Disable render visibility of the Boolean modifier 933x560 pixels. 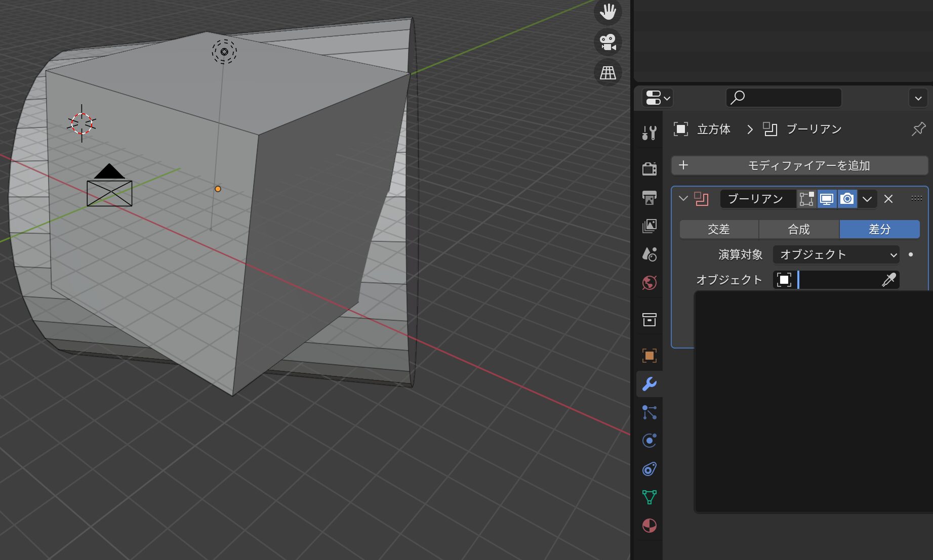(x=847, y=199)
